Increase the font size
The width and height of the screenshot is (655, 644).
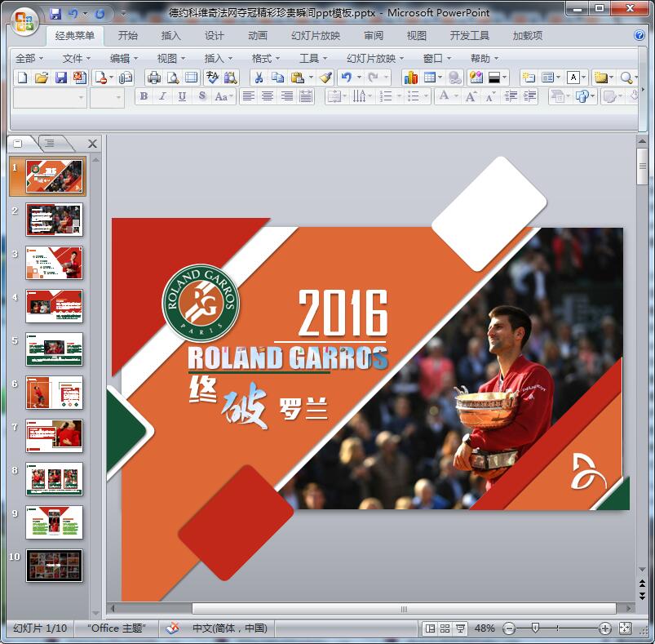[x=471, y=96]
